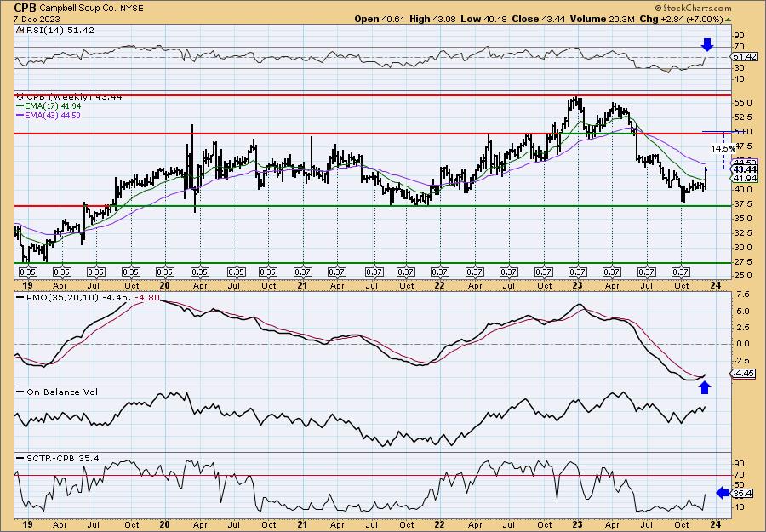Click year label 24 below the SCTR panel
Viewport: 766px width, 532px height.
click(x=717, y=525)
